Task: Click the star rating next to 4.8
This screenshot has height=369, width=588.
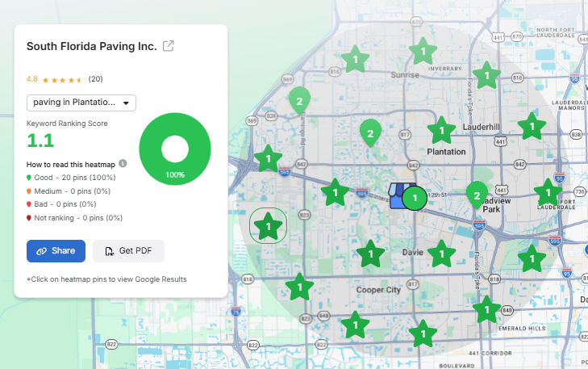Action: coord(62,80)
